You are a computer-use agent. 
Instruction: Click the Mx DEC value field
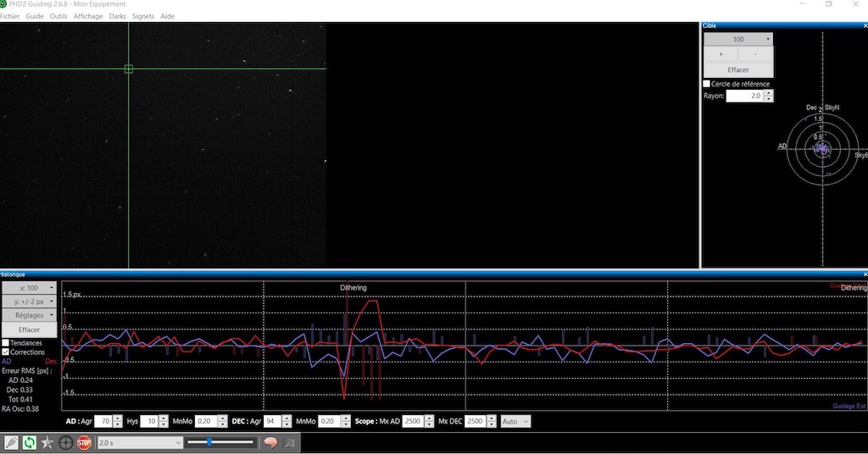(476, 421)
